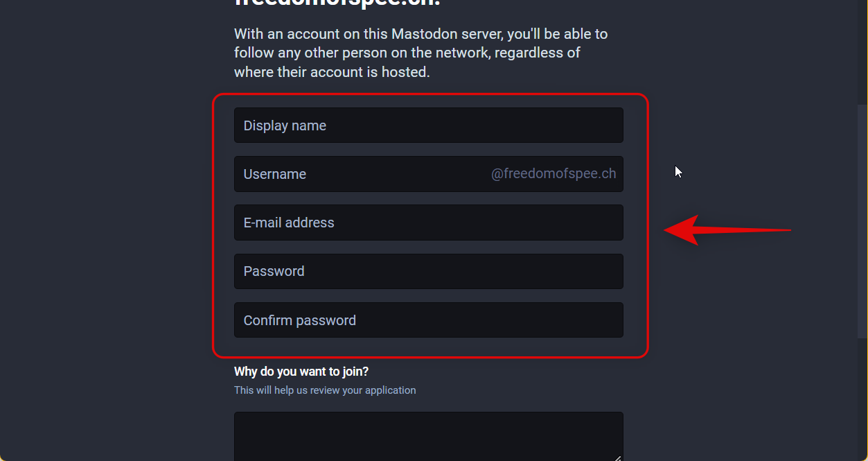
Task: Click the partially visible freedomofspee.ch heading
Action: coord(337,3)
